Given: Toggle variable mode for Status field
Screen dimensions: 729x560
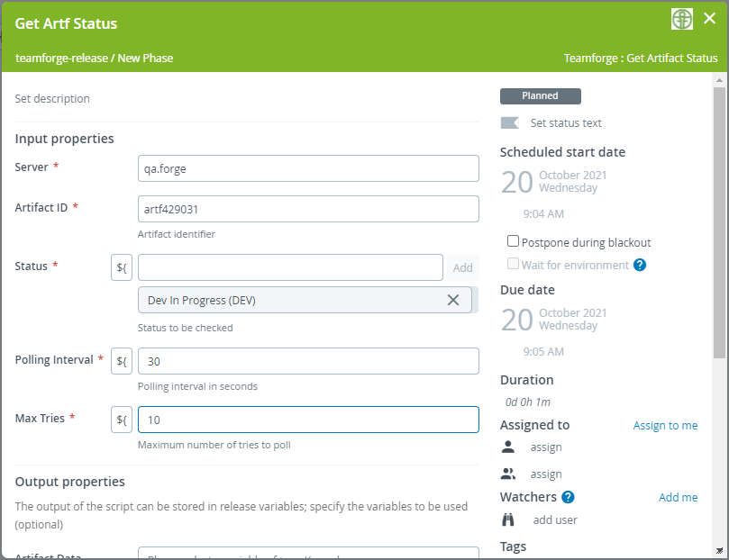Looking at the screenshot, I should pos(122,267).
